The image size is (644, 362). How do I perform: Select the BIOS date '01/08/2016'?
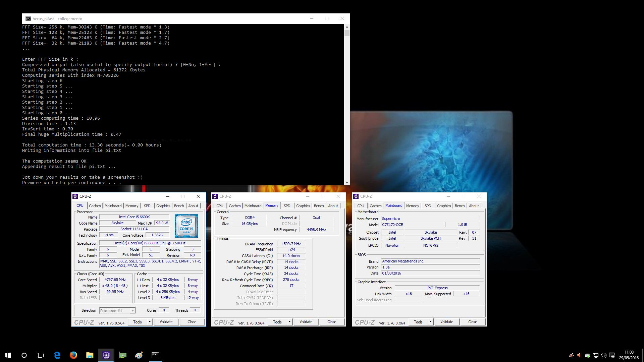430,273
